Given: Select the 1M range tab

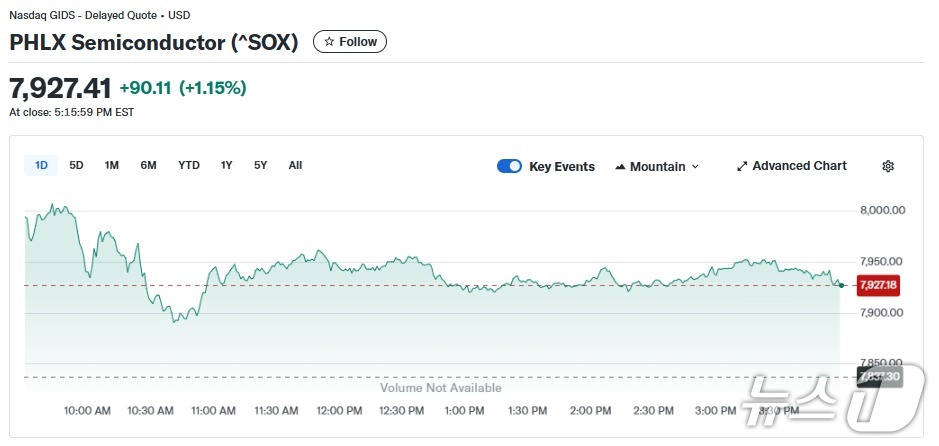Looking at the screenshot, I should (111, 165).
